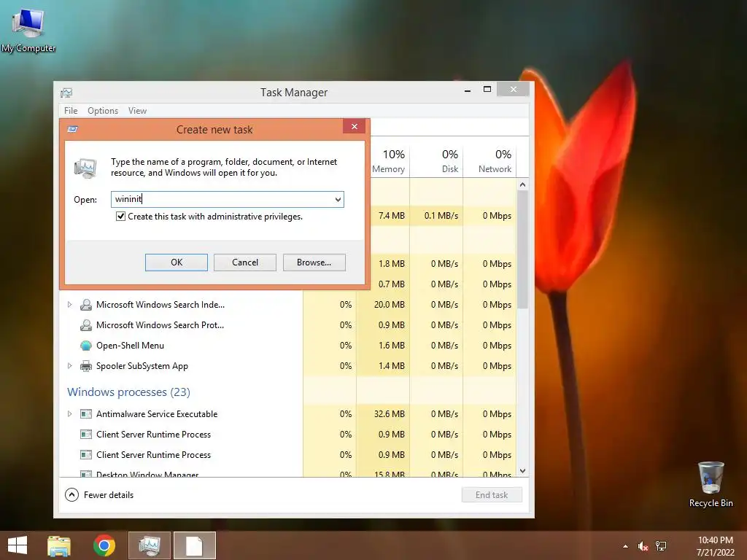Screen dimensions: 747x560
Task: Click the 0.1 MB/s disk value
Action: point(441,216)
